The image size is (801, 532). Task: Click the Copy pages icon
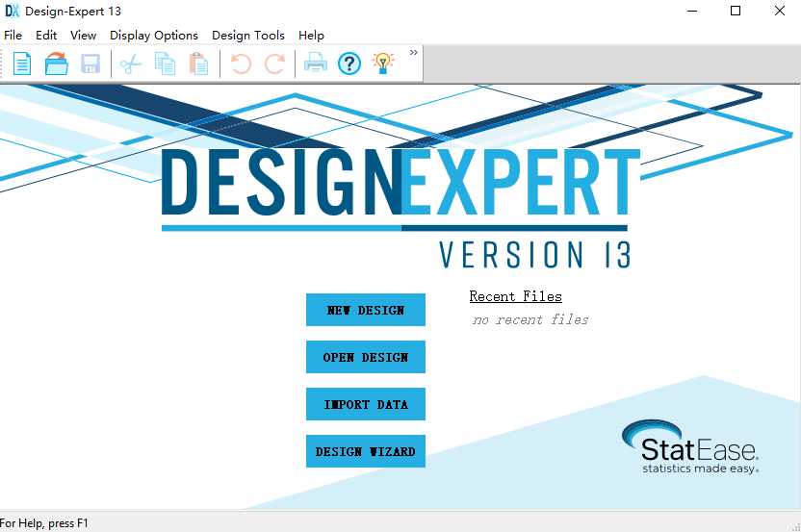165,63
